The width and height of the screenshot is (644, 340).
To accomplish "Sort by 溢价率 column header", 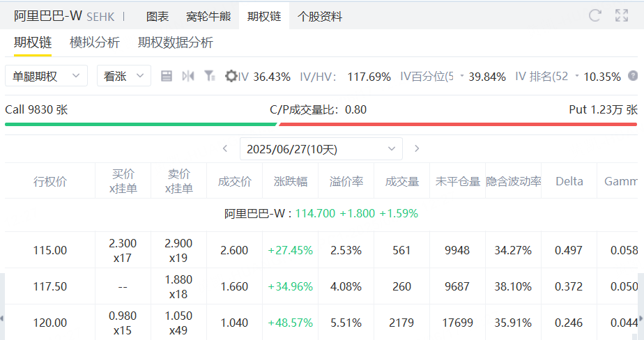I will tap(346, 181).
